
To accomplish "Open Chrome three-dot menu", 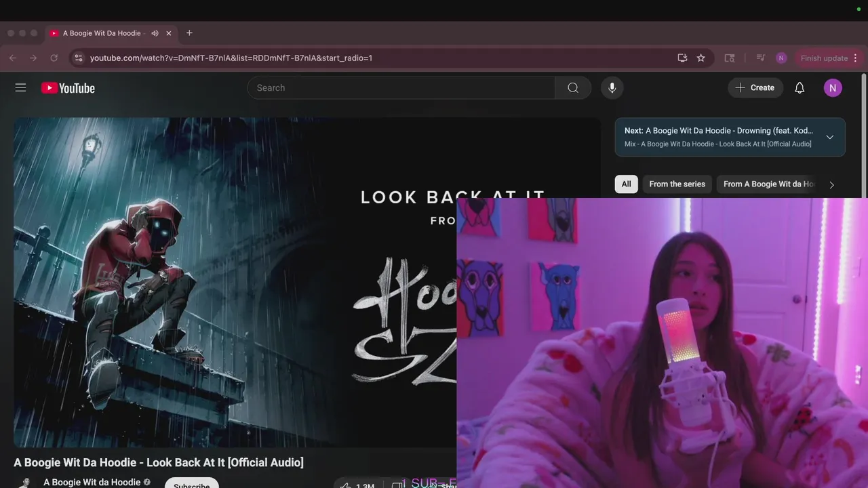I will click(856, 58).
